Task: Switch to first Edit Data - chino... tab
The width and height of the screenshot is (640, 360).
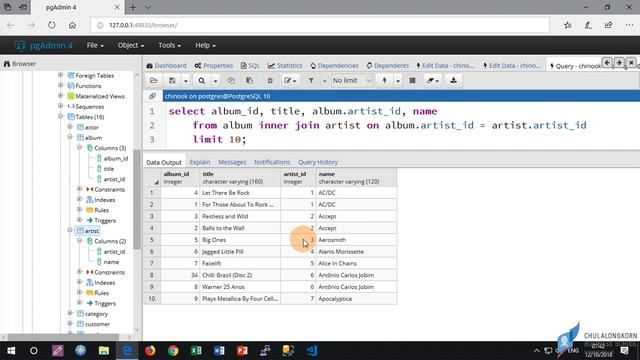Action: tap(445, 66)
